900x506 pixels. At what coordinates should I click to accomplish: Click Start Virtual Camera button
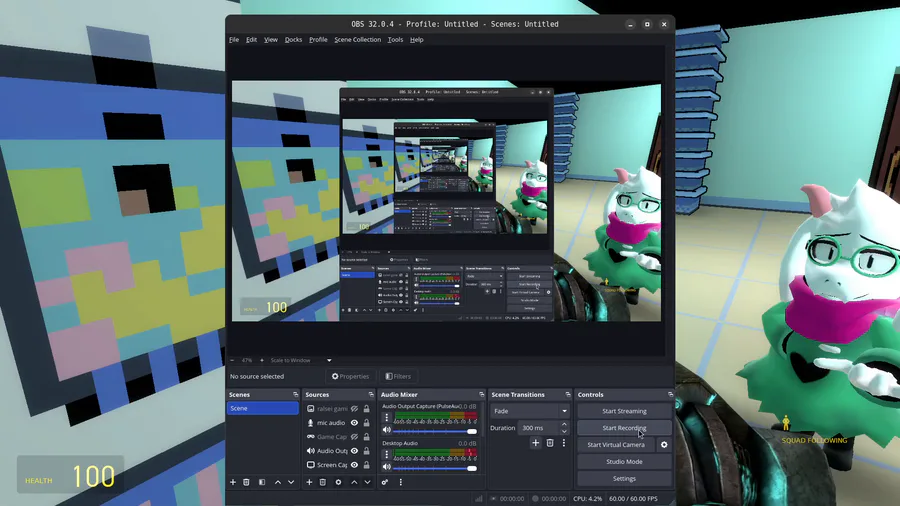[616, 445]
